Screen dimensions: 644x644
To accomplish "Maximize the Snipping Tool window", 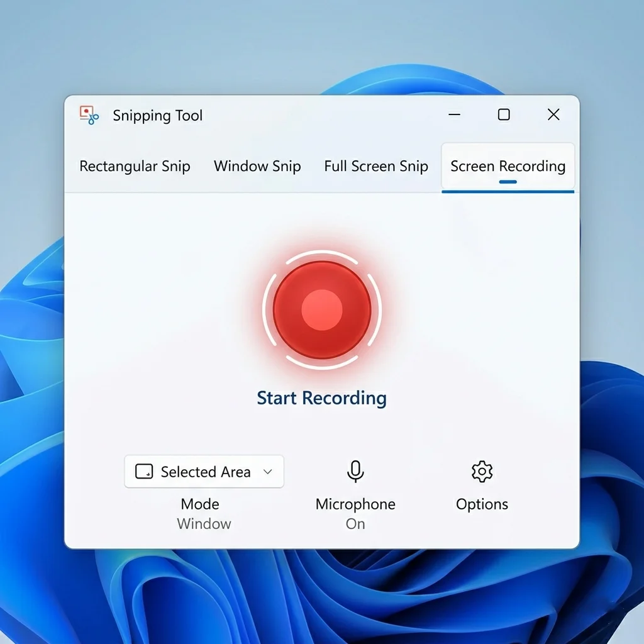I will (503, 115).
